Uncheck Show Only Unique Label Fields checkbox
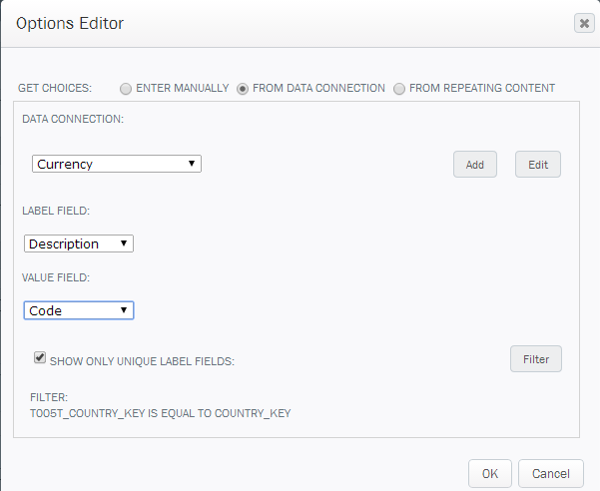 tap(40, 357)
